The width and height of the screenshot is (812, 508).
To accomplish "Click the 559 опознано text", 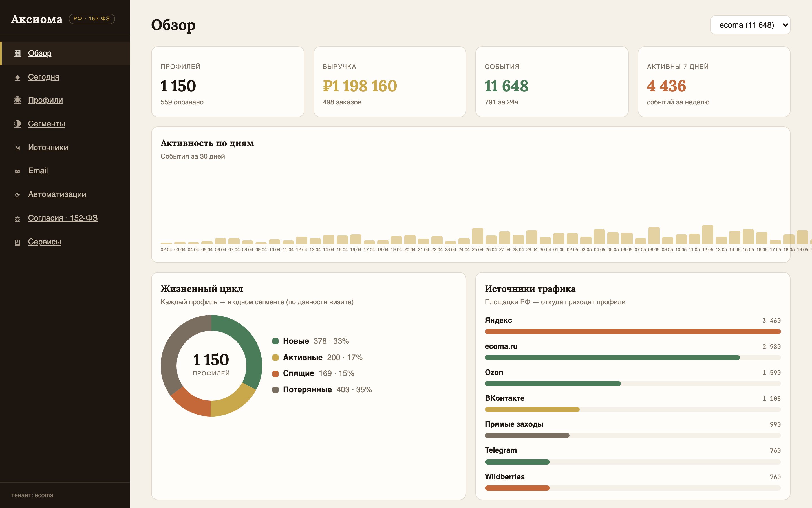I will (182, 102).
